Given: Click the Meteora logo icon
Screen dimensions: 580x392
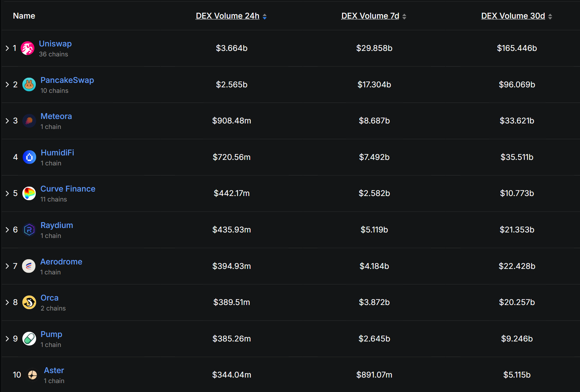Looking at the screenshot, I should 29,121.
